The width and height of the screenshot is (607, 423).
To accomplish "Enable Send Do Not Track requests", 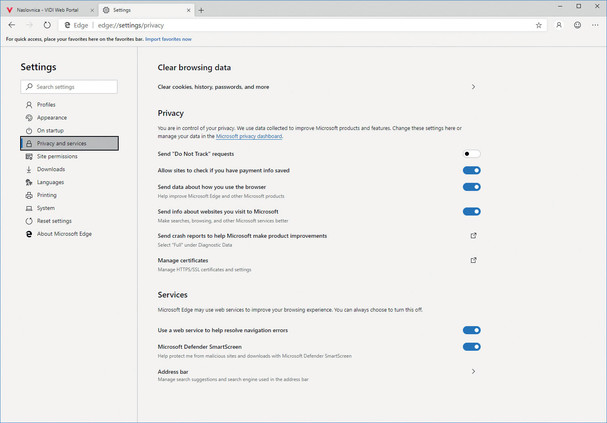I will (x=472, y=154).
